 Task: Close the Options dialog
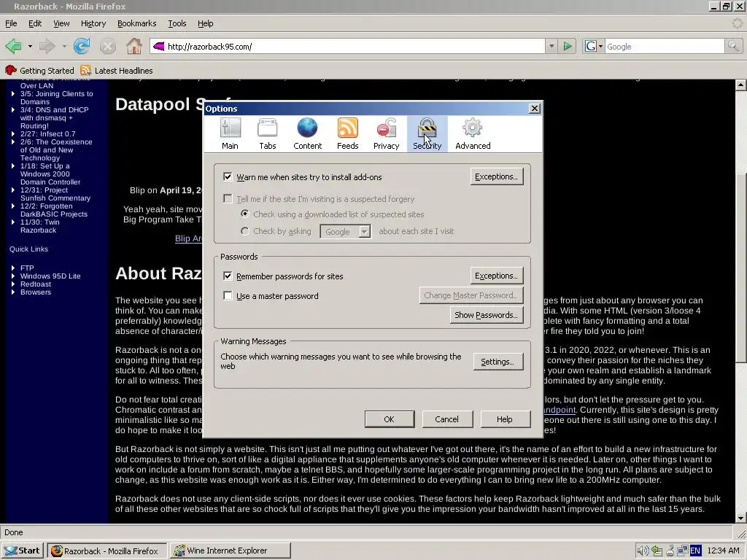[x=535, y=109]
